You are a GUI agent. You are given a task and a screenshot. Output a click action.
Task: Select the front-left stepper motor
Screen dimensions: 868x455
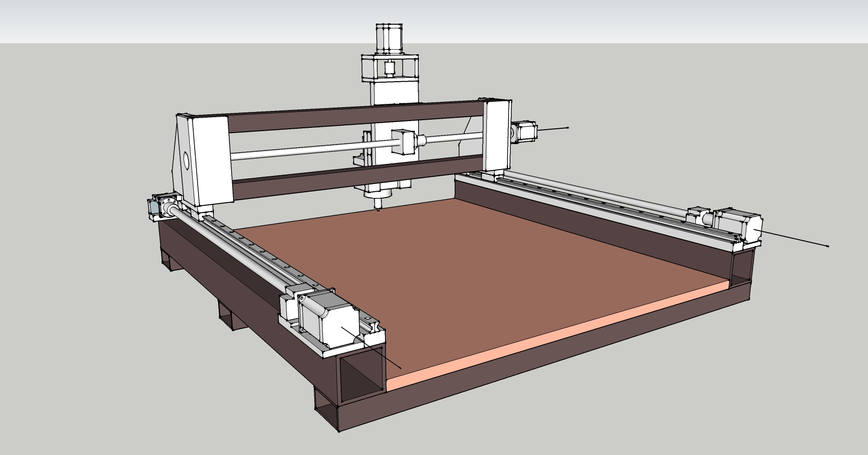(x=329, y=318)
